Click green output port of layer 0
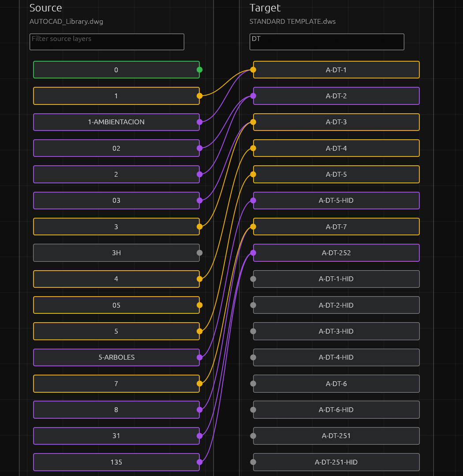Screen dimensions: 463x476 (x=200, y=70)
